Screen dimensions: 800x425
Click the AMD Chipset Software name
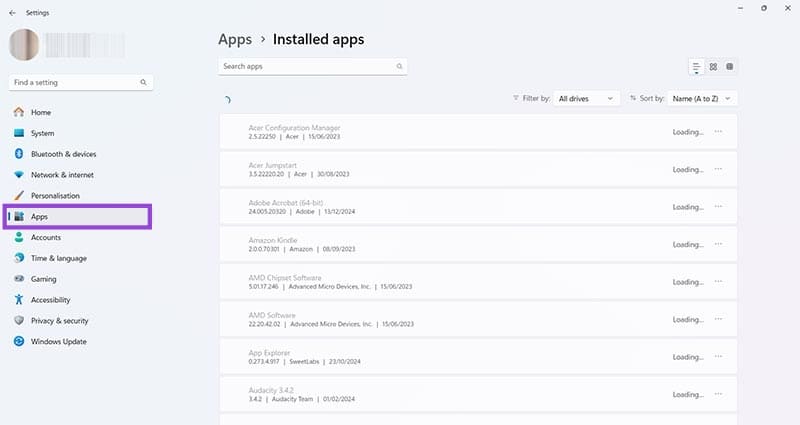click(x=285, y=278)
